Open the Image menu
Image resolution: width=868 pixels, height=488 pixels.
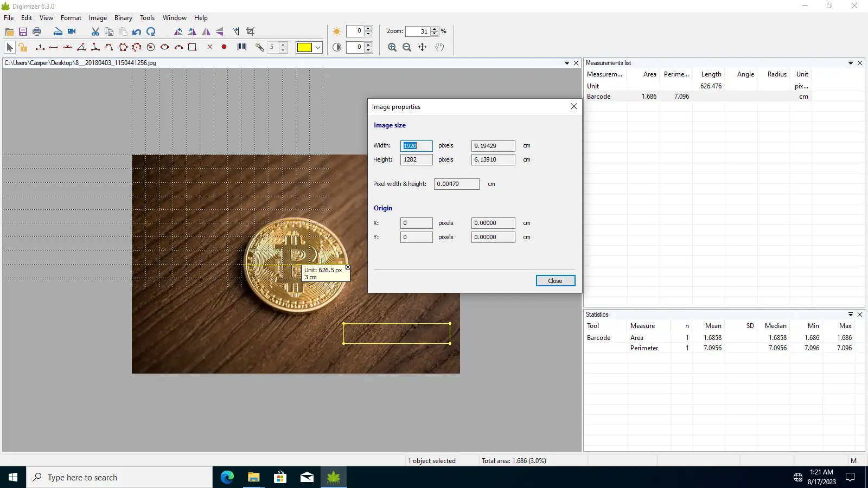(x=98, y=18)
